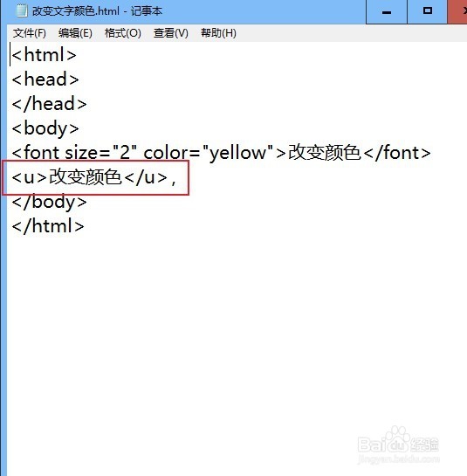Click the </html> closing tag line
This screenshot has height=476, width=467.
click(48, 226)
